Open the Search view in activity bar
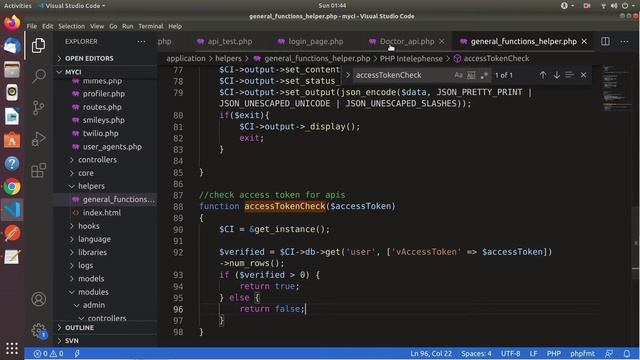 38,76
